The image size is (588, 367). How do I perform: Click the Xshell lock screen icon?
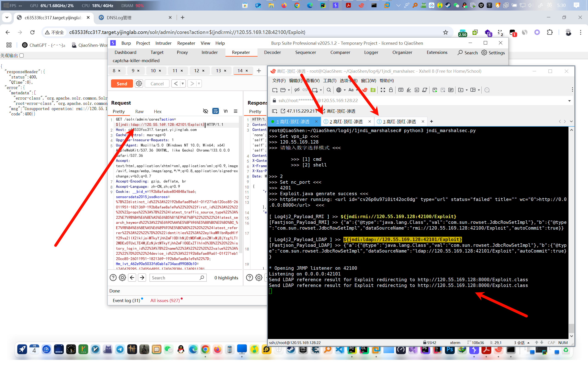(391, 90)
